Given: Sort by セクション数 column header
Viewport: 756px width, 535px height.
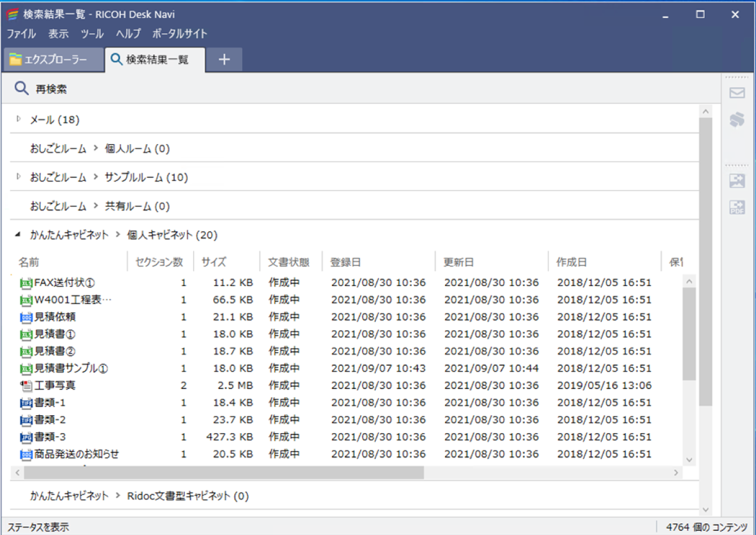Looking at the screenshot, I should click(161, 262).
